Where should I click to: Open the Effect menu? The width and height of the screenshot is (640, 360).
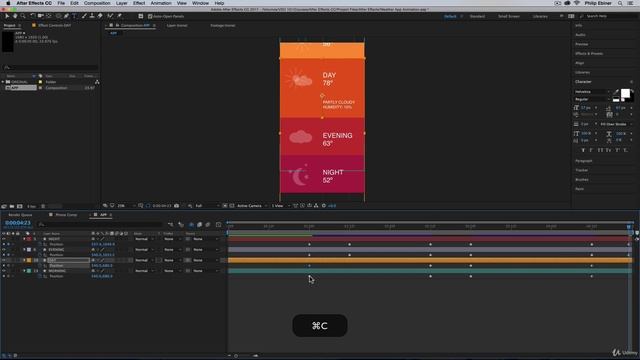139,3
